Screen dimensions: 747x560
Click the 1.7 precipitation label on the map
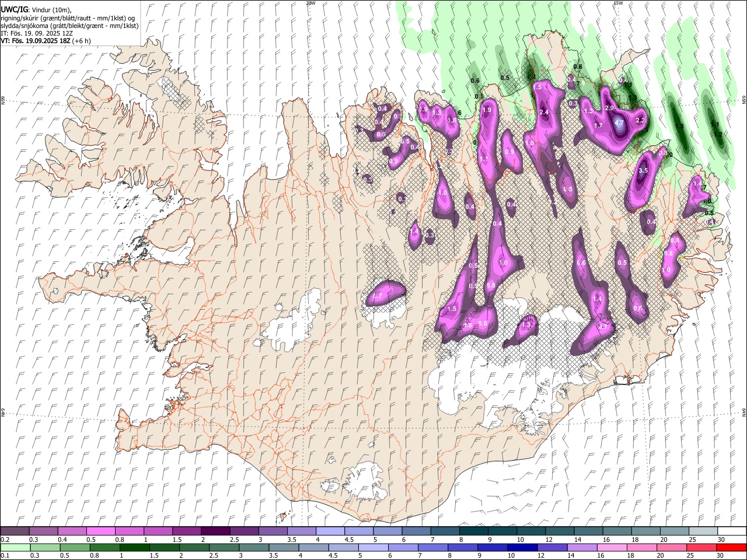pos(598,125)
